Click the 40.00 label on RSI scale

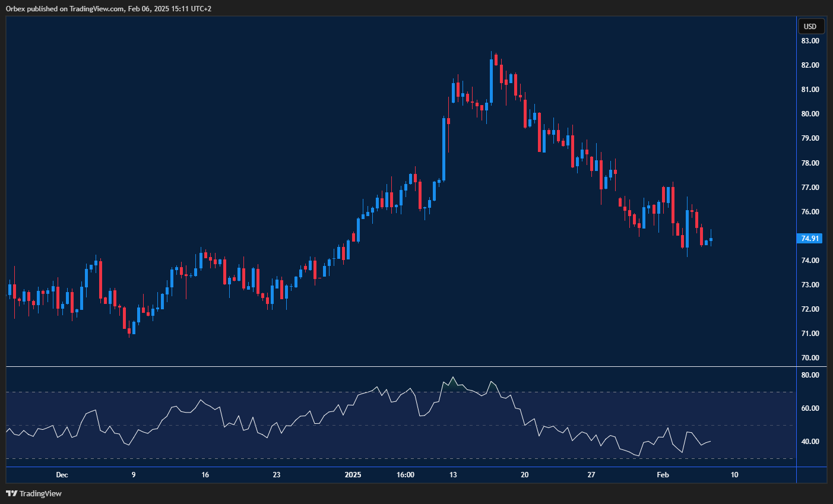coord(810,442)
